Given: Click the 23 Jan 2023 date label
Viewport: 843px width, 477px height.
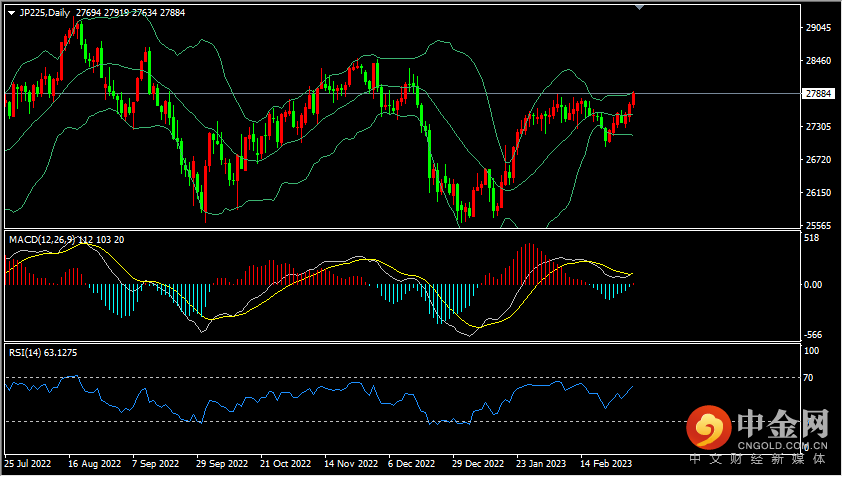Looking at the screenshot, I should coord(541,464).
